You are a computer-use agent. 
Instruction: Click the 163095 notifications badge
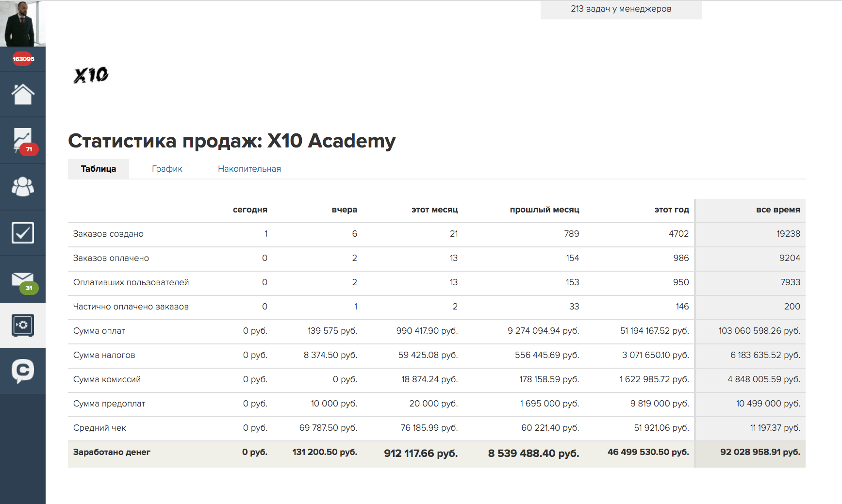tap(23, 59)
